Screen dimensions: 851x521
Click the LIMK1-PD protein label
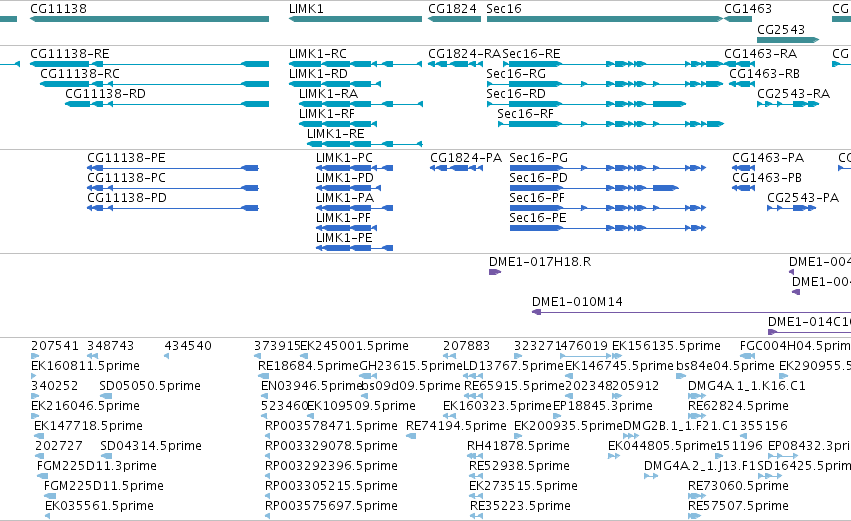[345, 178]
